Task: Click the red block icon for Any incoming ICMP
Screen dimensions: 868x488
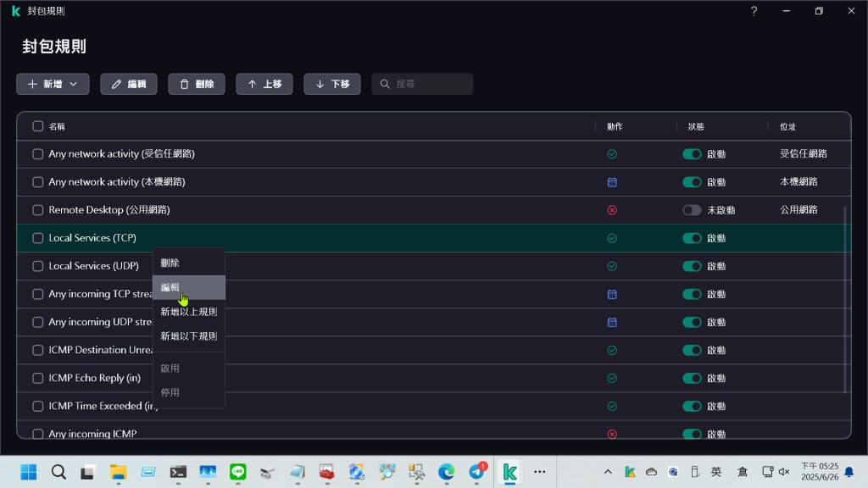Action: pyautogui.click(x=612, y=434)
